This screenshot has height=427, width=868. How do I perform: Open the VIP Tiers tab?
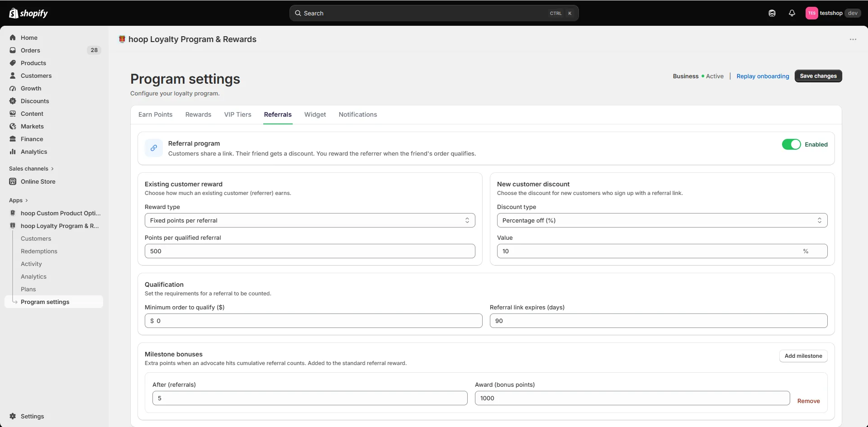pos(237,114)
